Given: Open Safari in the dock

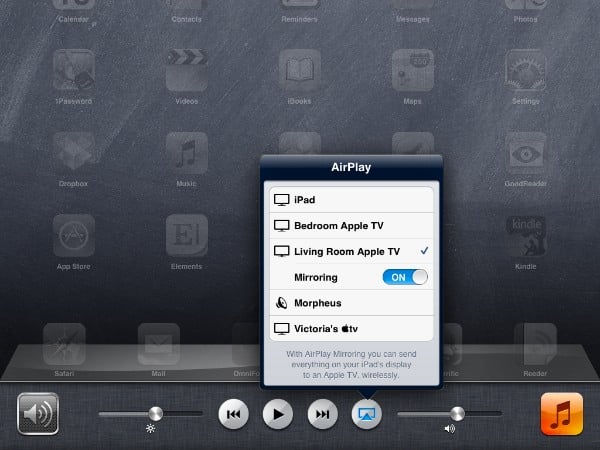Looking at the screenshot, I should tap(64, 344).
